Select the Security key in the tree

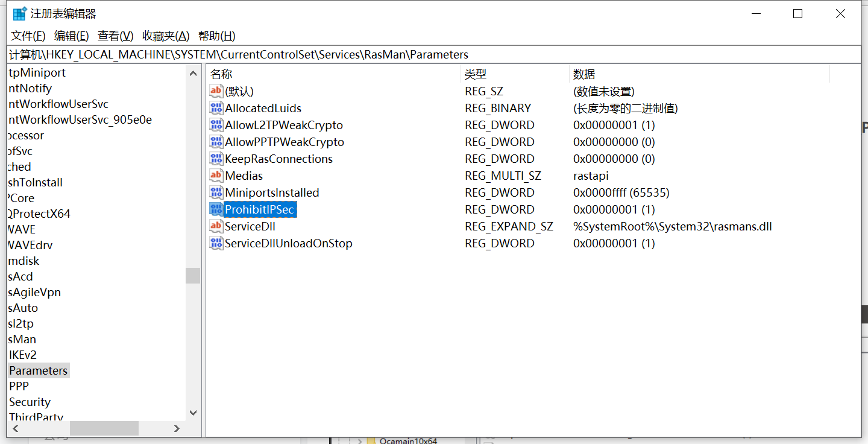pos(30,402)
